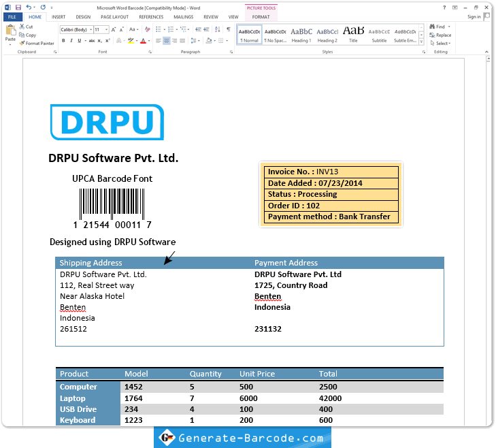Image resolution: width=496 pixels, height=448 pixels.
Task: Activate the Format Painter
Action: click(37, 43)
